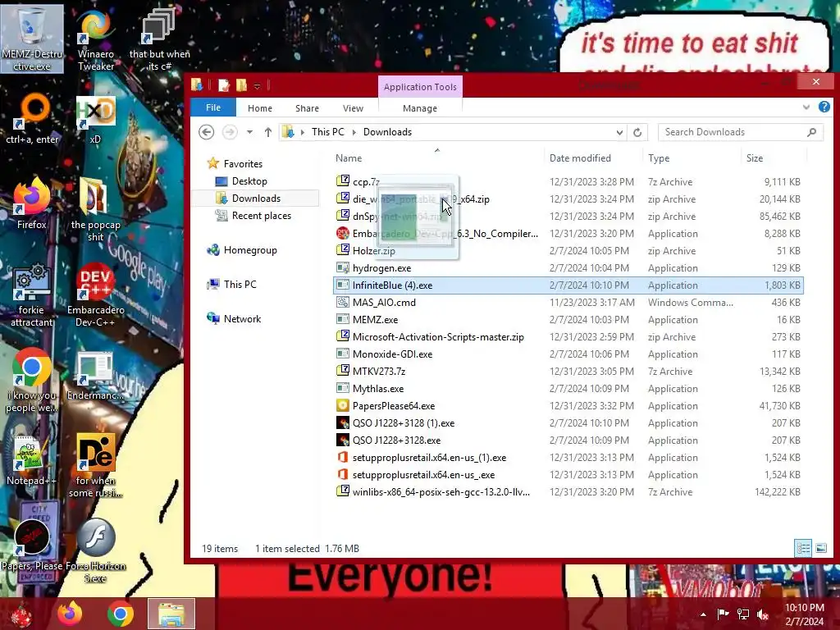840x630 pixels.
Task: Go up one folder level arrow
Action: click(268, 132)
